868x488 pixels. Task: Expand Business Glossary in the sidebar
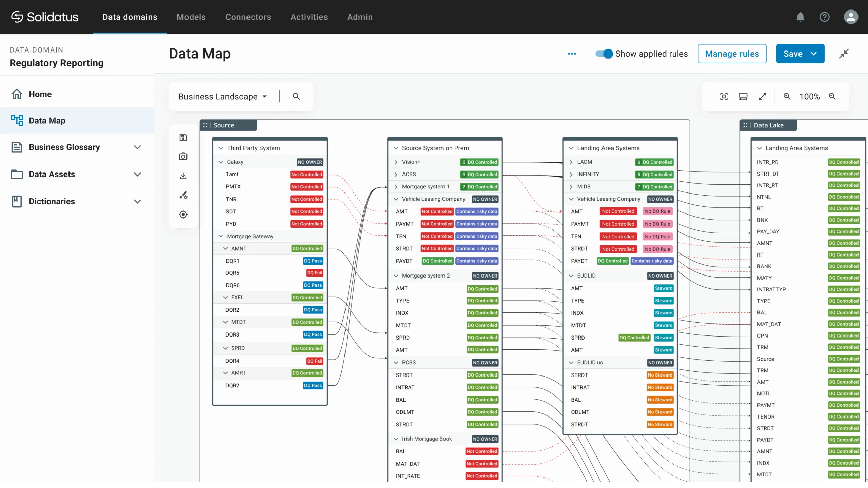point(137,147)
